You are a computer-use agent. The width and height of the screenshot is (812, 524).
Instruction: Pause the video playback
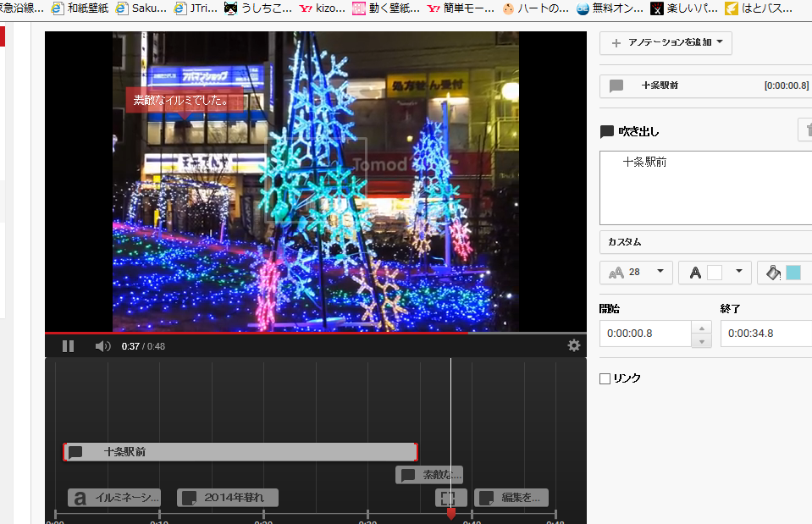point(68,346)
